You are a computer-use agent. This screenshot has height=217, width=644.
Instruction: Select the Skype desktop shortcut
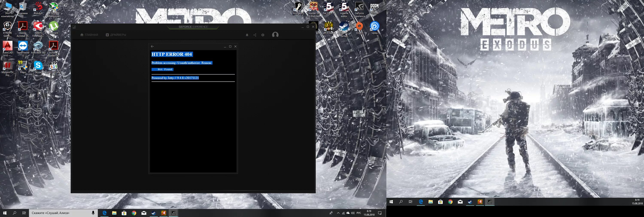pyautogui.click(x=38, y=67)
